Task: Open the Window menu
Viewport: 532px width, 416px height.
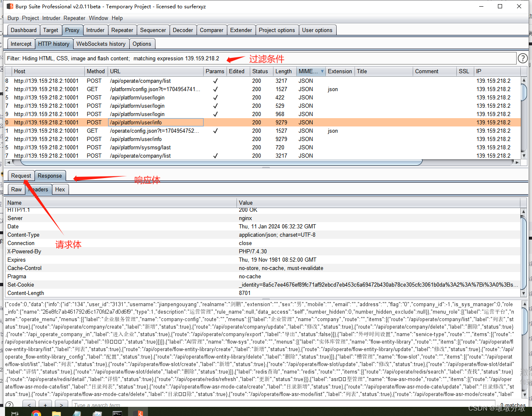Action: point(99,18)
